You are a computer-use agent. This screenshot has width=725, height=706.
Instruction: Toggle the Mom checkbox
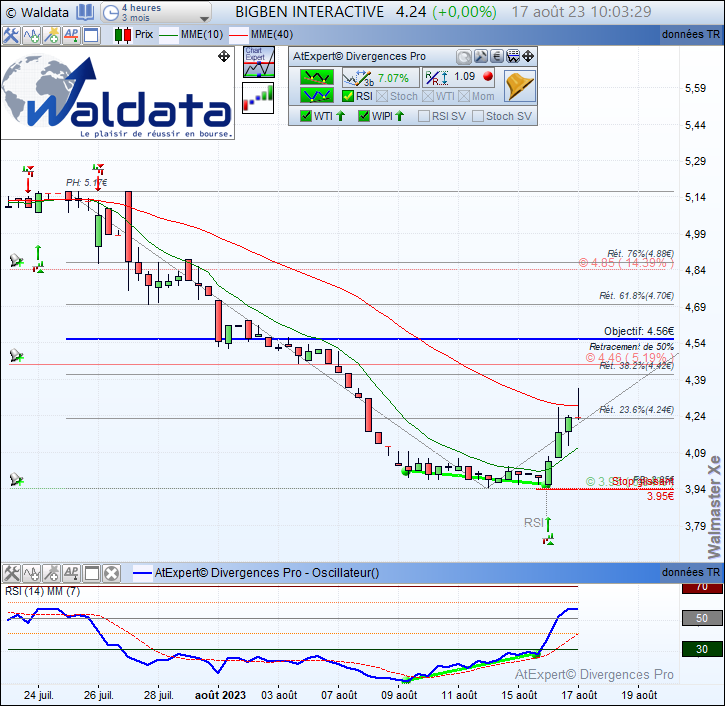(464, 96)
